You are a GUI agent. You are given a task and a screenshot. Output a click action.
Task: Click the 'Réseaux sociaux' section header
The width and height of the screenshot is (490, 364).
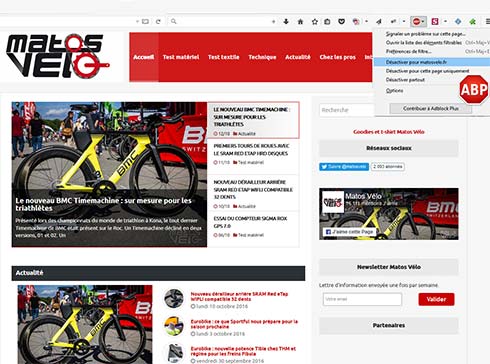pos(389,148)
